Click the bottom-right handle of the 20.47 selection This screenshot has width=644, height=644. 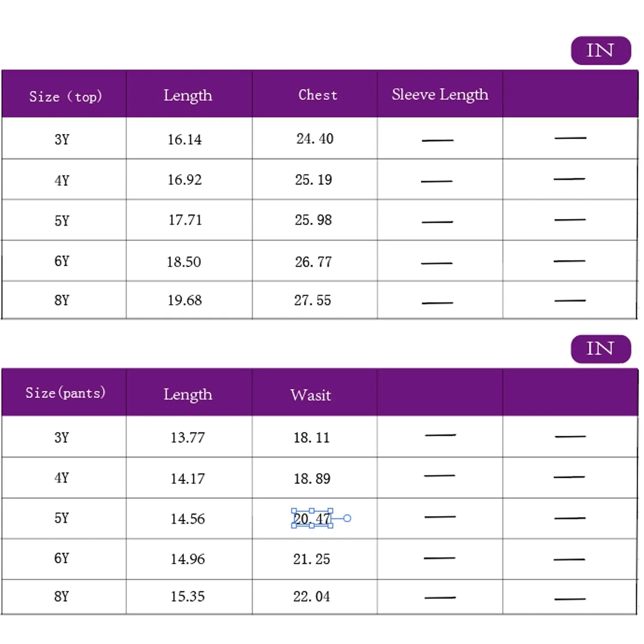click(331, 526)
